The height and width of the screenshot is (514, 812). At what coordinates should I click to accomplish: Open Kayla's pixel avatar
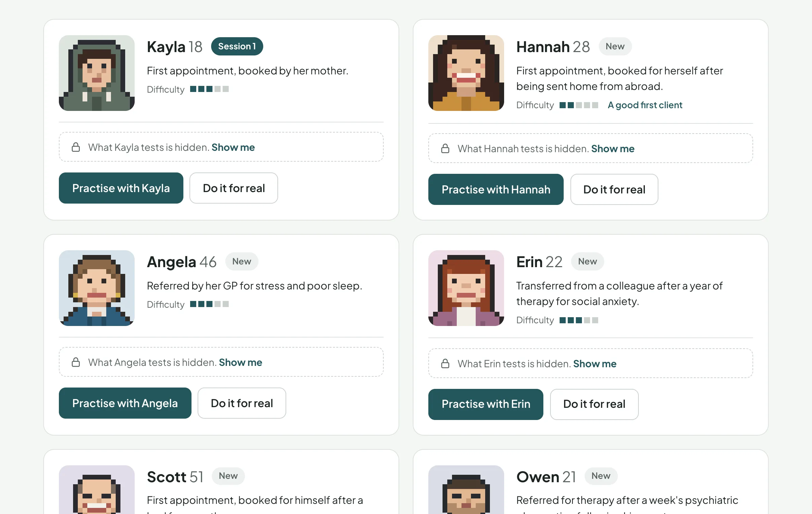point(97,73)
